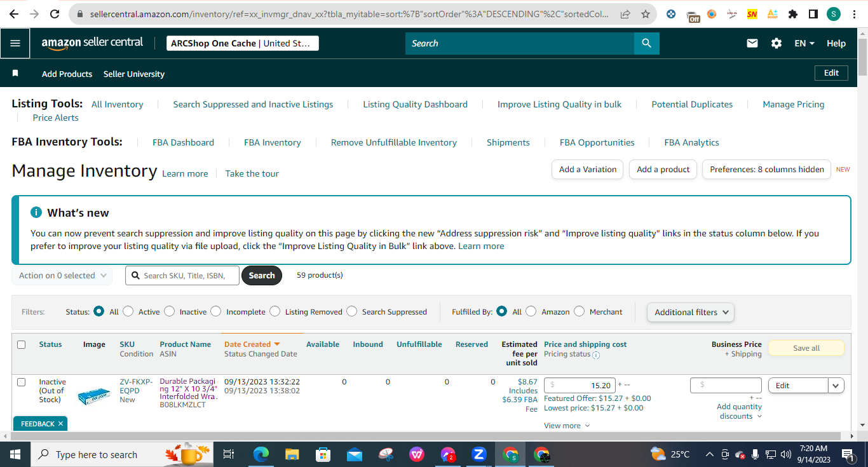868x467 pixels.
Task: Open messages via the envelope icon
Action: click(752, 43)
